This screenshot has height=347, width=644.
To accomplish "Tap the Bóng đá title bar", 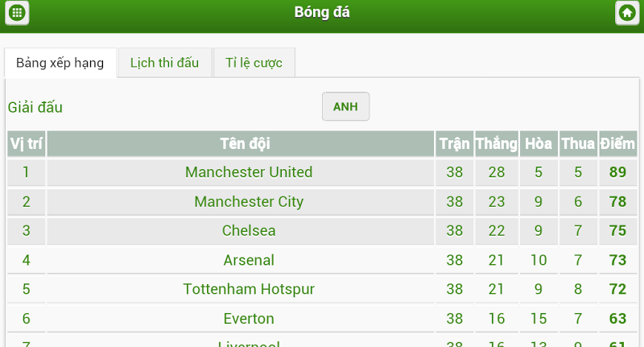I will [322, 12].
